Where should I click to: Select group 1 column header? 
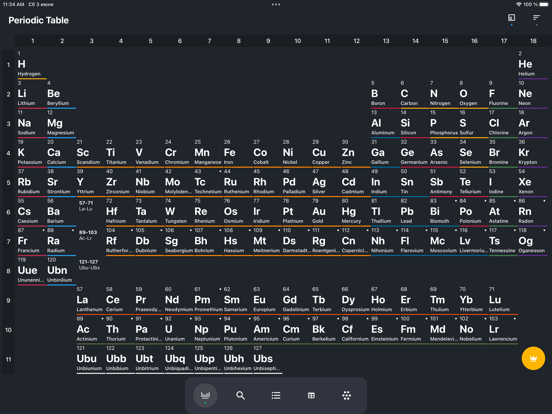pyautogui.click(x=33, y=41)
